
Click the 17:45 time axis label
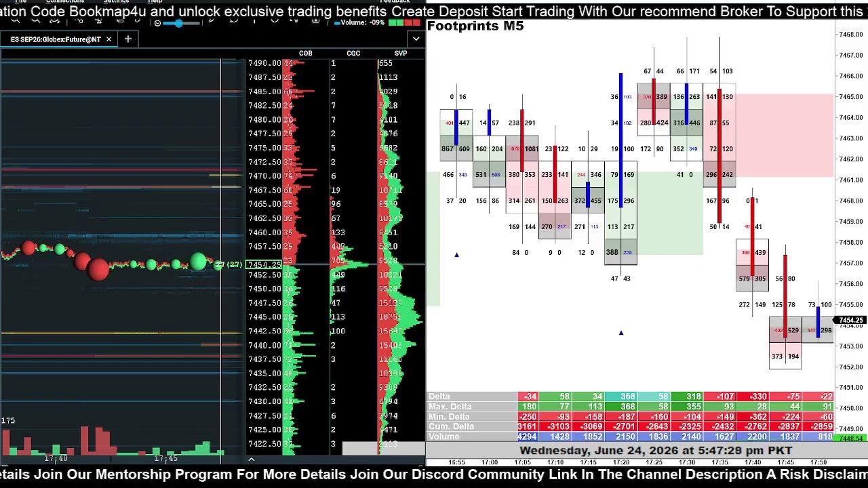tap(165, 459)
